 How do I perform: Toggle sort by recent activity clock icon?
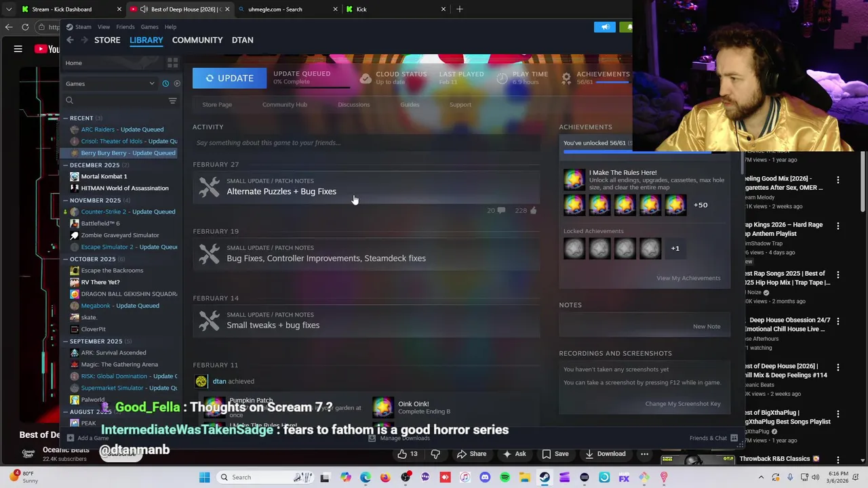tap(165, 83)
